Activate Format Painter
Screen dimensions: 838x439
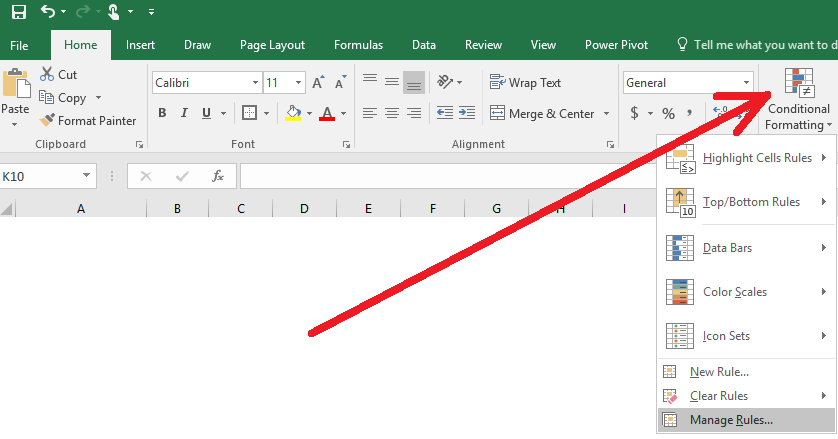88,121
